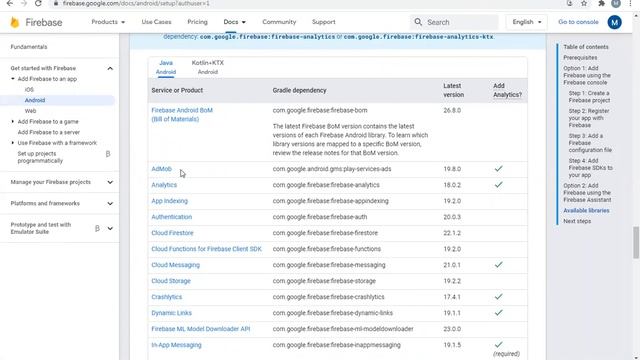This screenshot has width=640, height=360.
Task: Open the Analytics product link
Action: coord(164,185)
